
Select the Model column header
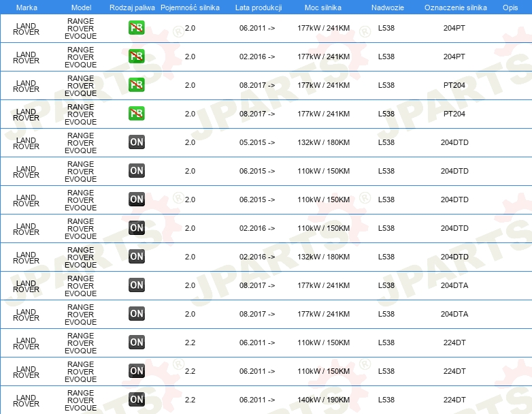81,7
